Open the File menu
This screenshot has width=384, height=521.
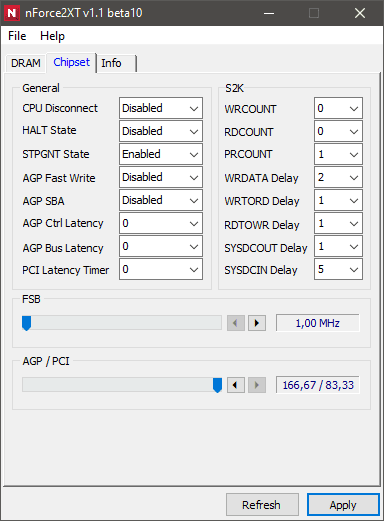coord(17,36)
